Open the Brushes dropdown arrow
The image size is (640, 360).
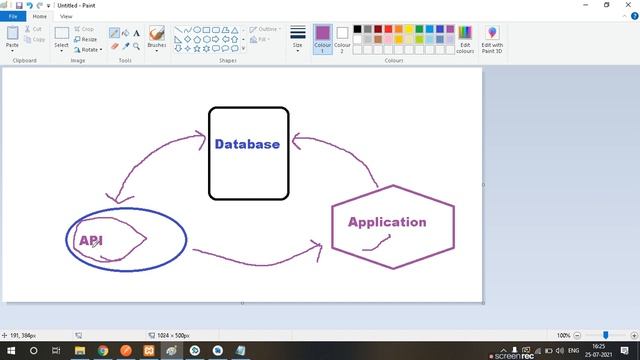157,51
